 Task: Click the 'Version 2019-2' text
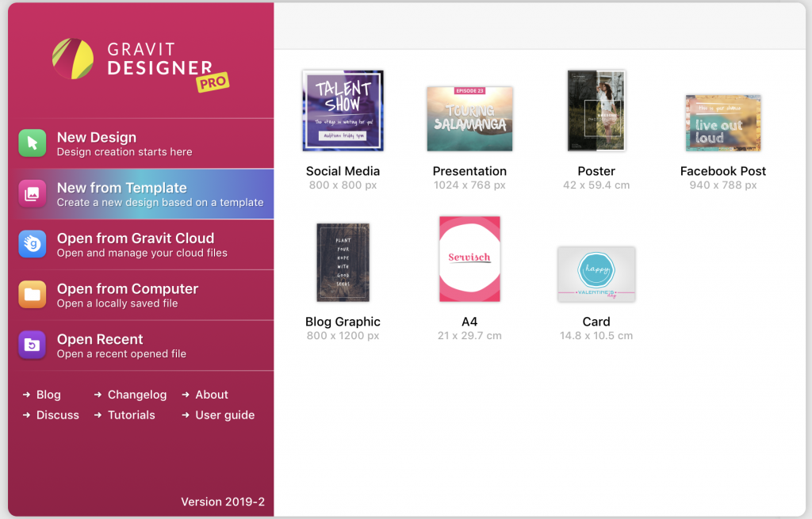[x=223, y=502]
